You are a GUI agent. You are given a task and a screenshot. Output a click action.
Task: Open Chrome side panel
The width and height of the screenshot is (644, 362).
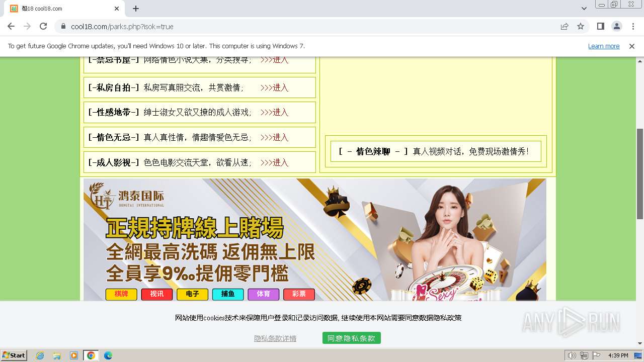[x=600, y=26]
